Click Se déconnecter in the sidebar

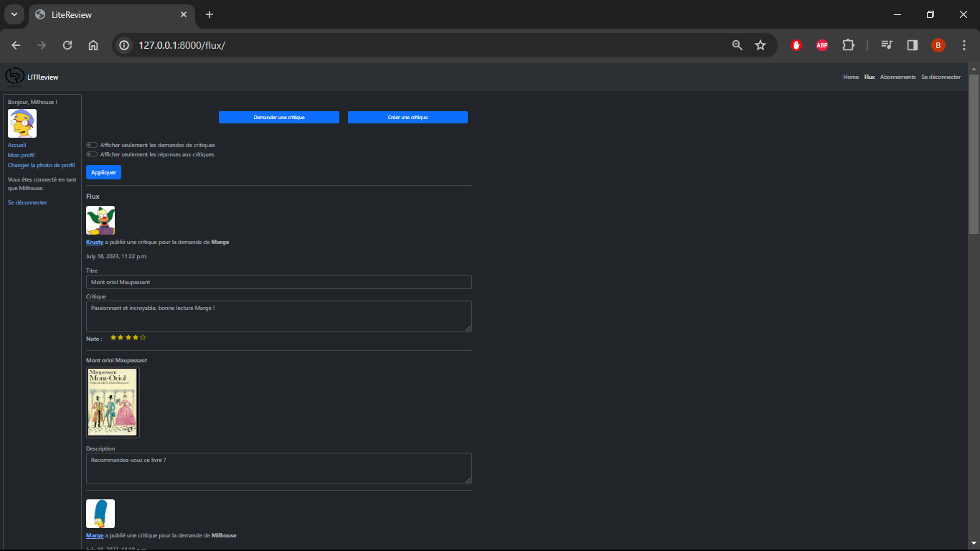27,202
